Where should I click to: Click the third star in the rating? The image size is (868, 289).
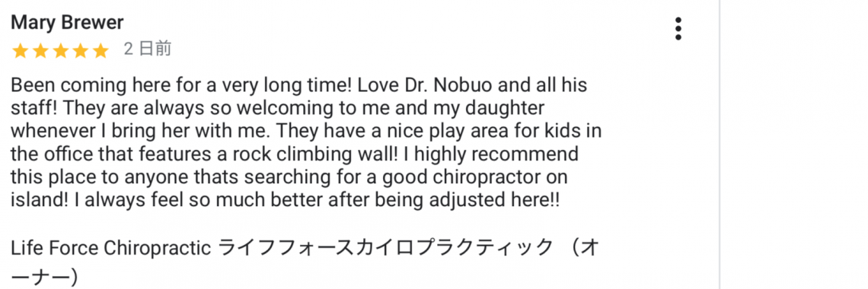coord(60,51)
